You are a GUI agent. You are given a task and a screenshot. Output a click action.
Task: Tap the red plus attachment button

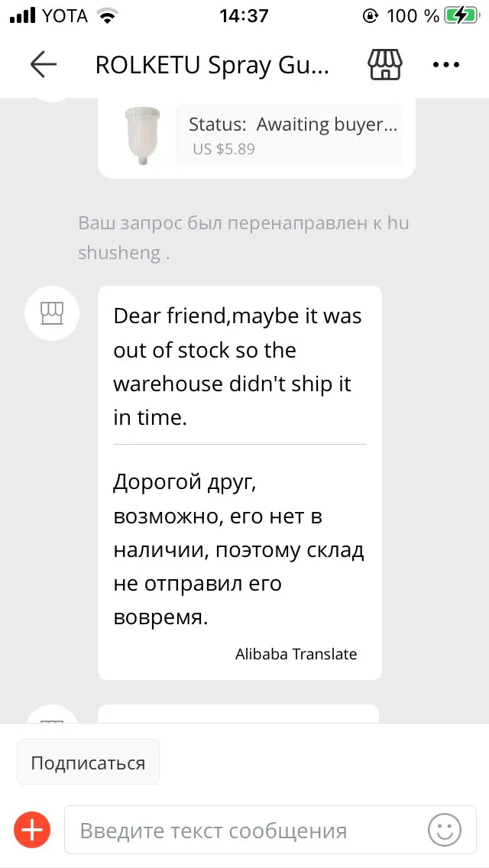pyautogui.click(x=33, y=829)
